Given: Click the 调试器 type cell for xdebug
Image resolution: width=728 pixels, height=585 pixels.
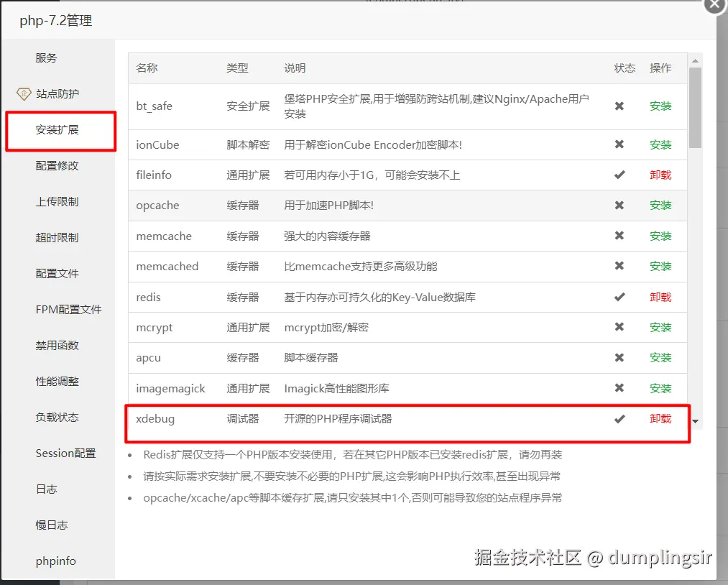Looking at the screenshot, I should coord(243,419).
